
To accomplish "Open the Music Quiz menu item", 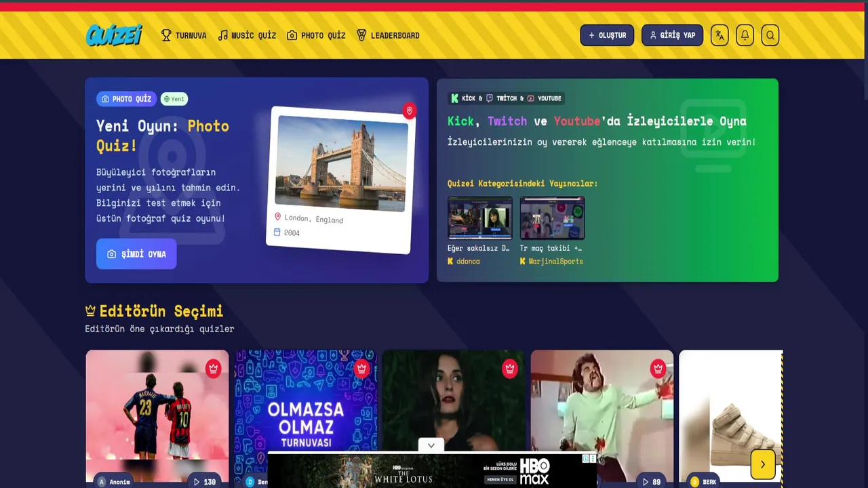I will tap(247, 35).
